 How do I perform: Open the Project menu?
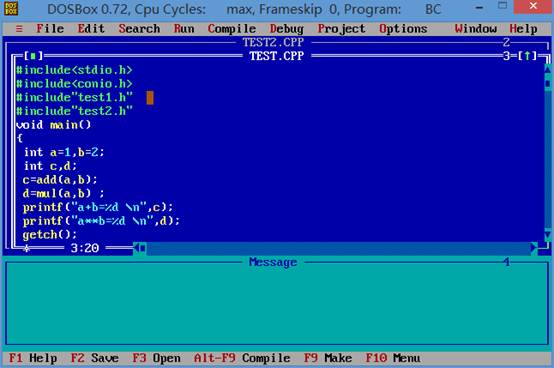click(341, 29)
